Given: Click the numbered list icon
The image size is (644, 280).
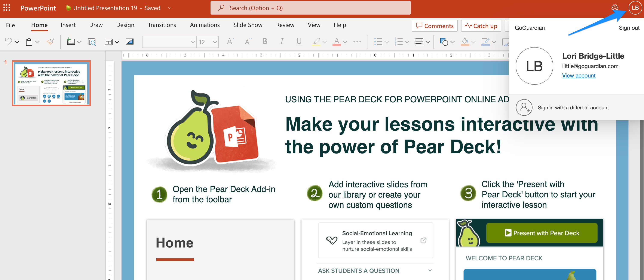Looking at the screenshot, I should 399,42.
